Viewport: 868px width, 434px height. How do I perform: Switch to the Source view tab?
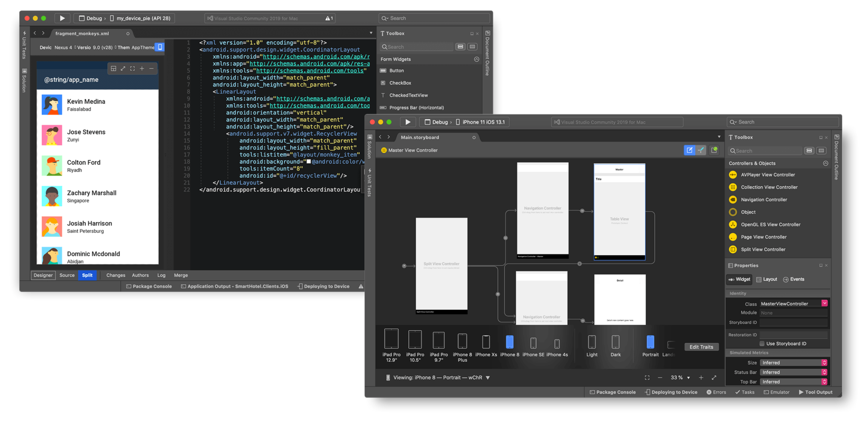coord(67,275)
